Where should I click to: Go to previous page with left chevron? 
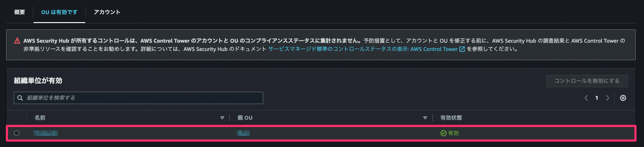[586, 98]
